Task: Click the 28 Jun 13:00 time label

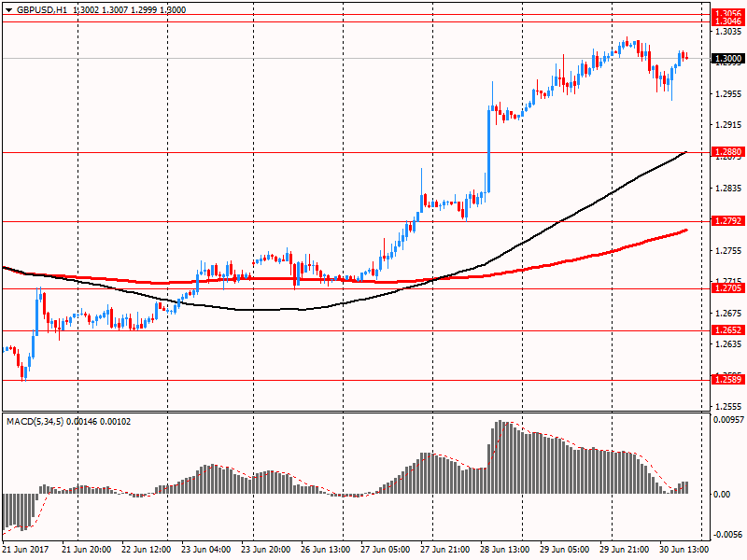Action: tap(504, 549)
